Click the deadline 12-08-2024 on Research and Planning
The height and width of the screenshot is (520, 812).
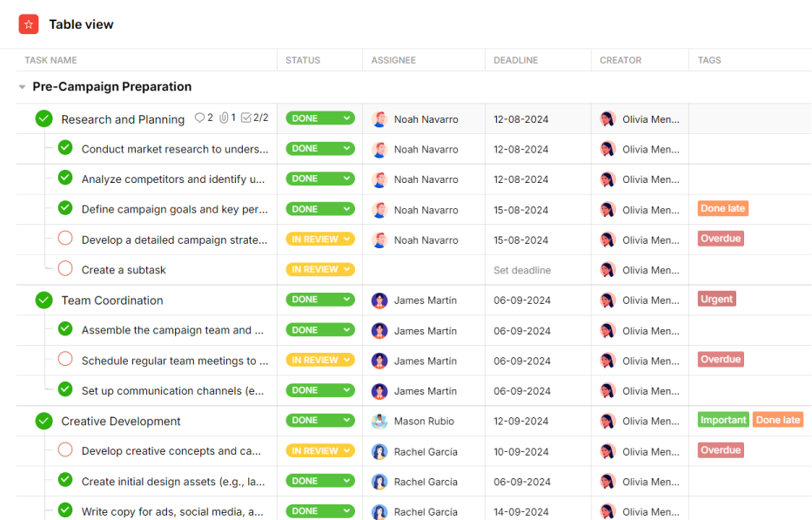pyautogui.click(x=520, y=118)
